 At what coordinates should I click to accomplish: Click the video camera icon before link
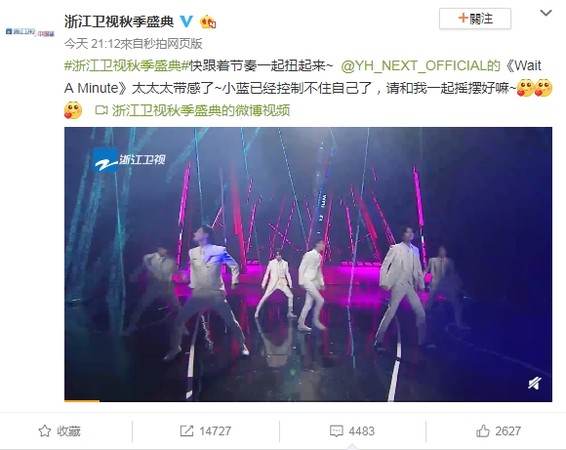pyautogui.click(x=101, y=110)
